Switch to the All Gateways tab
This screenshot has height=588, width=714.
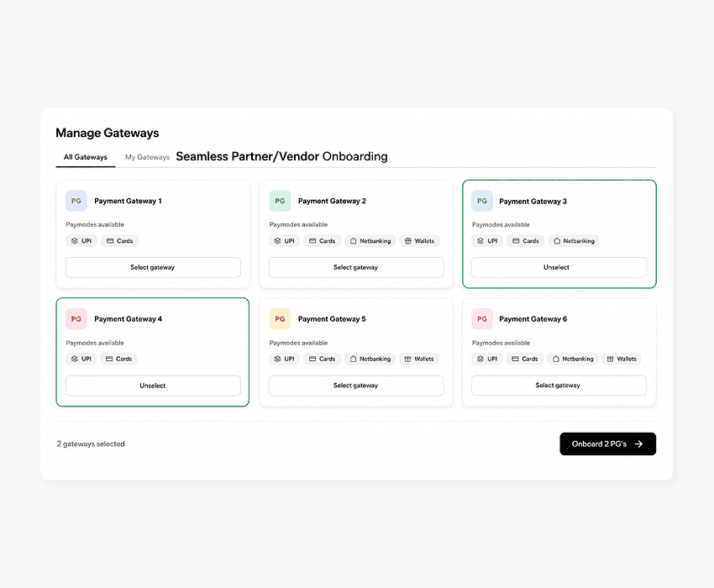(x=86, y=157)
